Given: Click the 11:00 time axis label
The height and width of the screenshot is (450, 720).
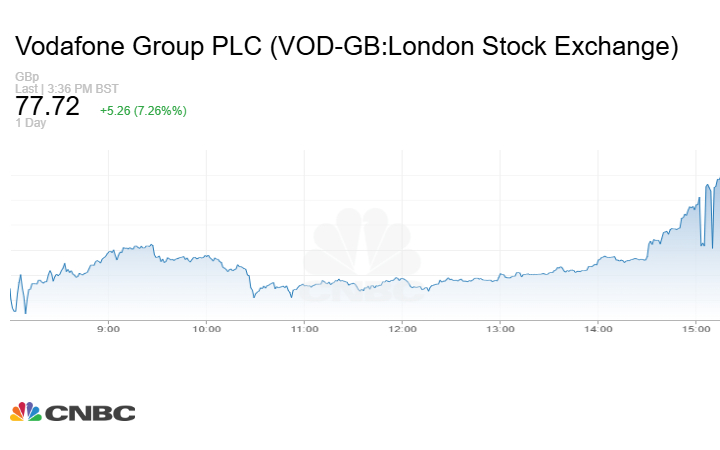Looking at the screenshot, I should tap(305, 329).
